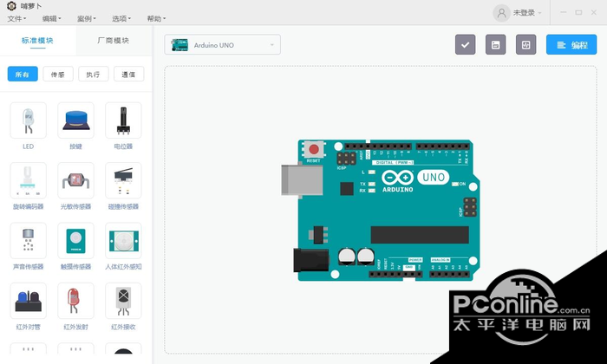Open the 案例 menu
The width and height of the screenshot is (607, 364).
coord(87,18)
